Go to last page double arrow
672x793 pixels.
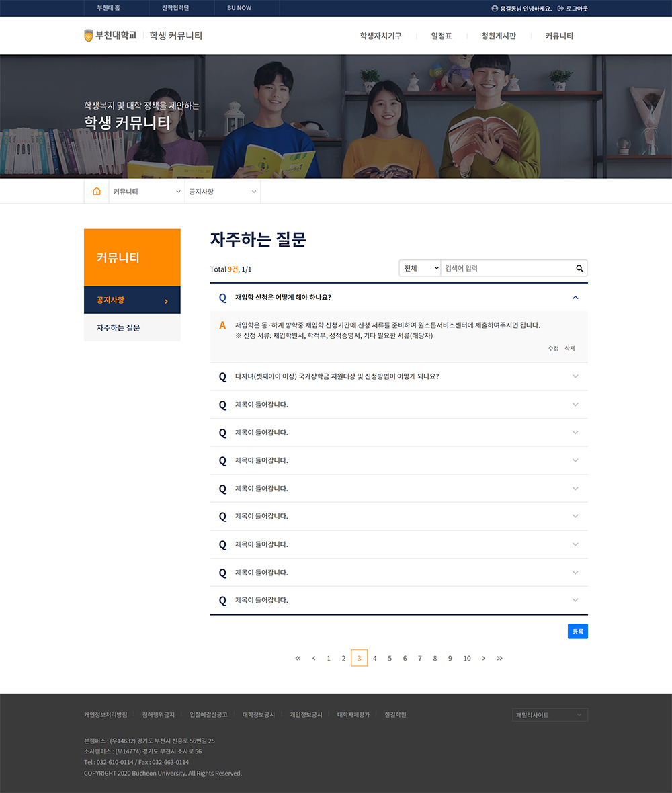(499, 658)
